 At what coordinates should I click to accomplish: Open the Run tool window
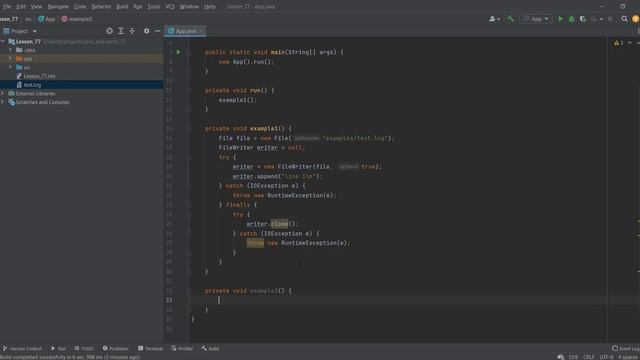58,349
